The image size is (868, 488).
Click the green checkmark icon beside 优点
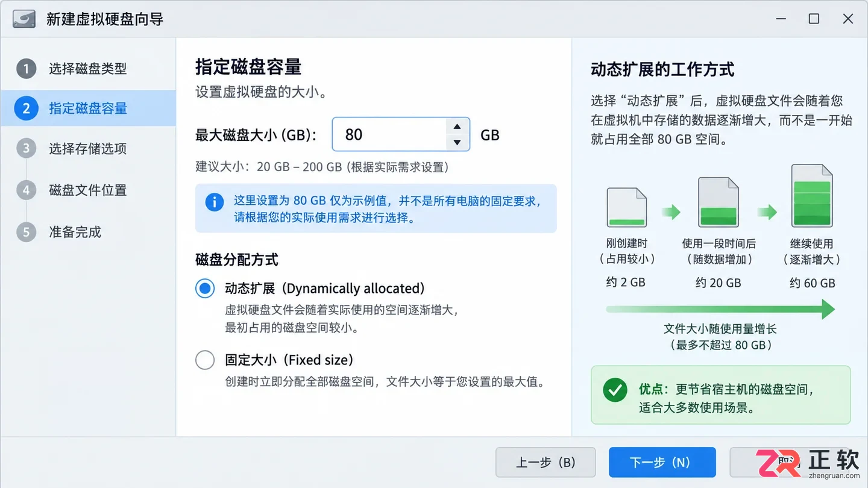615,390
